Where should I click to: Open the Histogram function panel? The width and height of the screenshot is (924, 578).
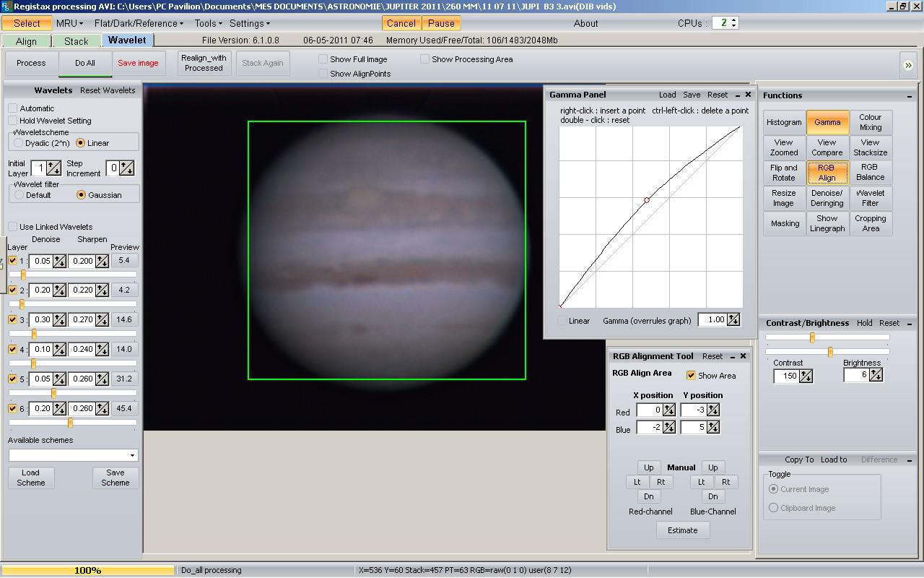point(784,122)
